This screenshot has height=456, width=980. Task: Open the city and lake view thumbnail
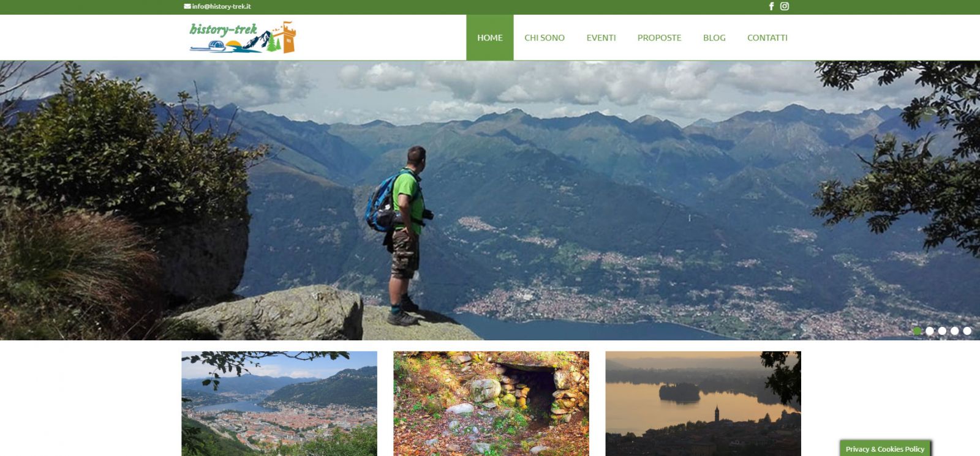click(x=279, y=403)
